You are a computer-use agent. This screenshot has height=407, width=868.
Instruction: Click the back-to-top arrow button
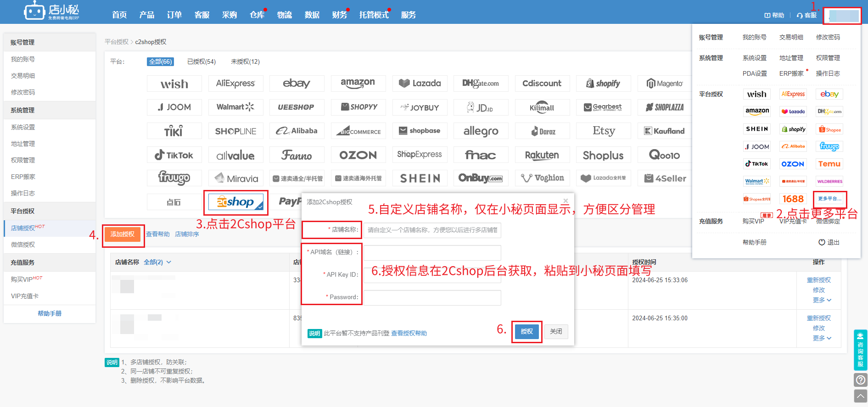[x=861, y=396]
